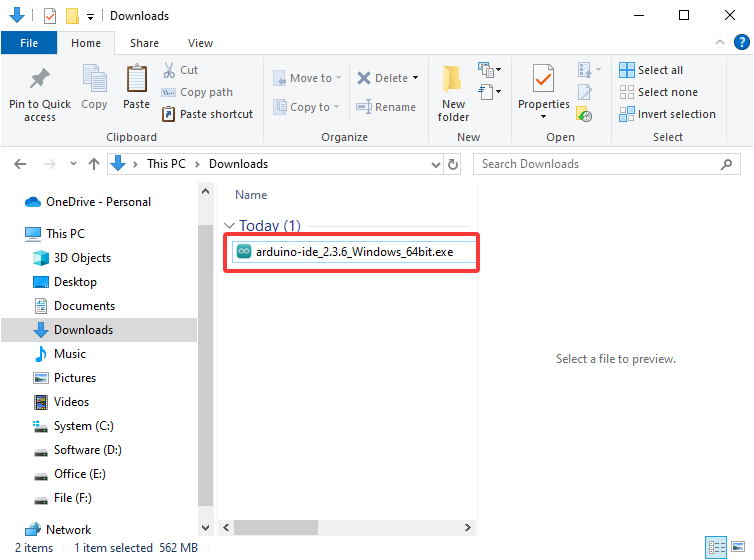Open the Open-with dropdown in Open group
The width and height of the screenshot is (754, 560).
tap(589, 70)
